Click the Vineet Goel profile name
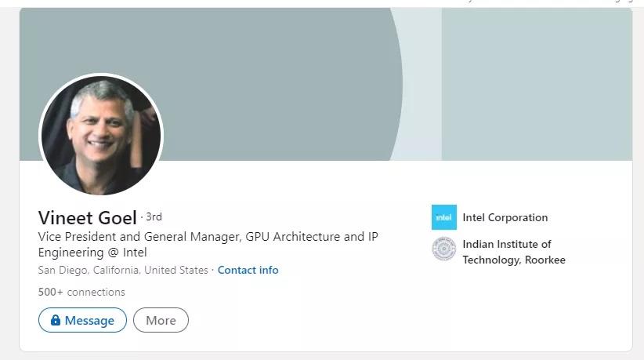This screenshot has width=644, height=360. 88,217
